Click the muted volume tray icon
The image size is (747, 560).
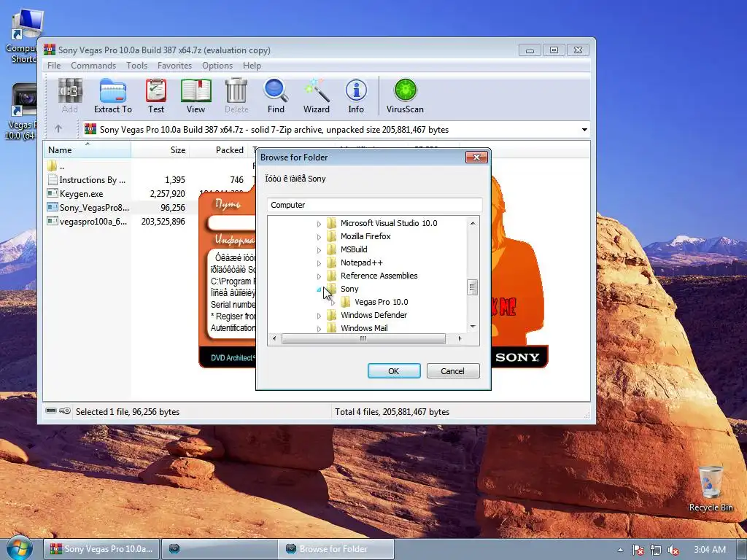(673, 550)
